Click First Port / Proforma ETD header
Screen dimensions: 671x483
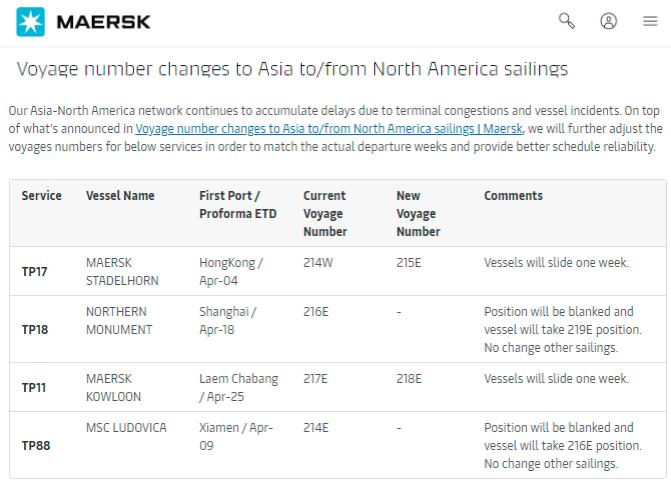coord(229,204)
